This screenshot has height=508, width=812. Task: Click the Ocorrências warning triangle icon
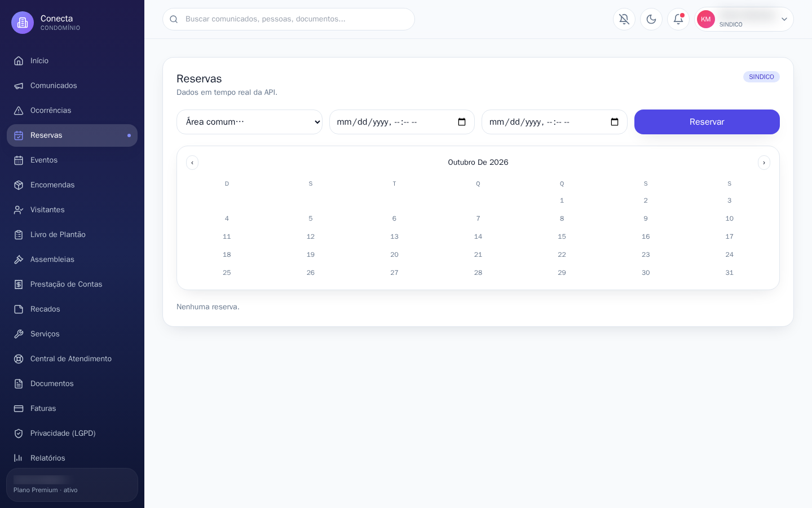[x=19, y=111]
